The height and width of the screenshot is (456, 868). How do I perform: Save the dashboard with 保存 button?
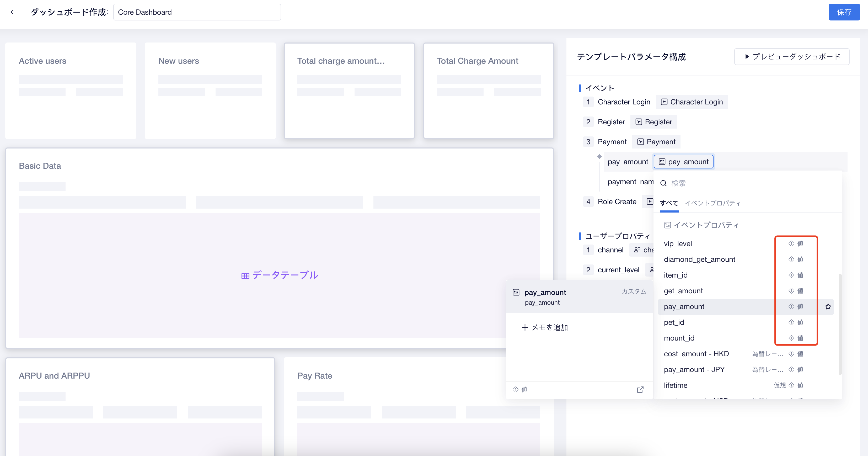click(844, 12)
